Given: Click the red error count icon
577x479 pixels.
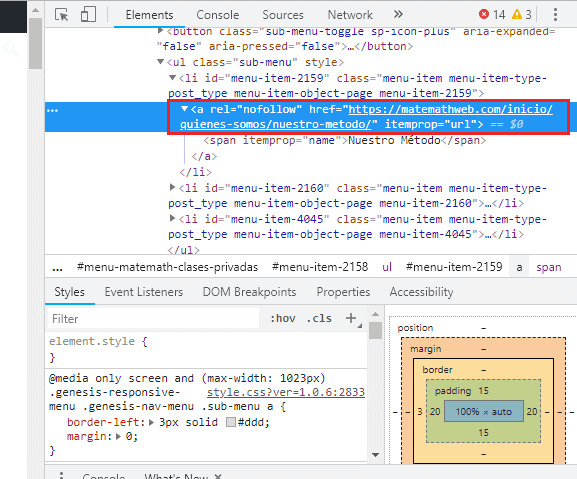Looking at the screenshot, I should [484, 14].
